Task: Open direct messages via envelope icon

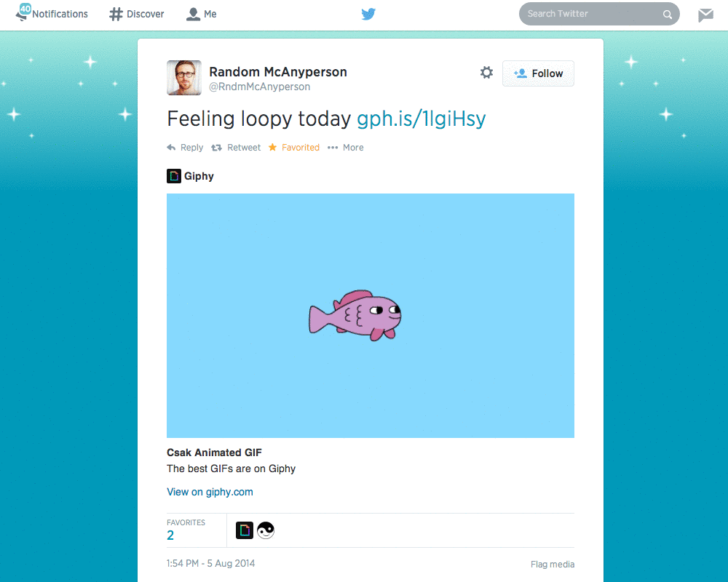Action: pyautogui.click(x=705, y=13)
